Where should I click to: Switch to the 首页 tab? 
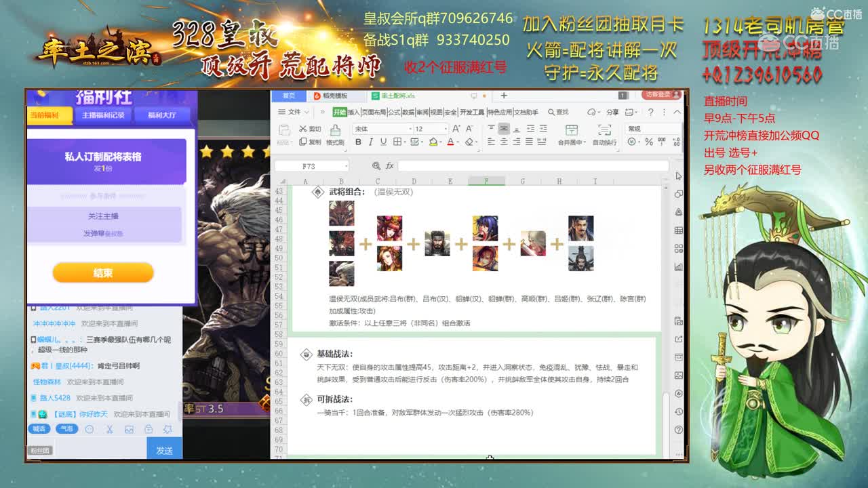pos(290,96)
